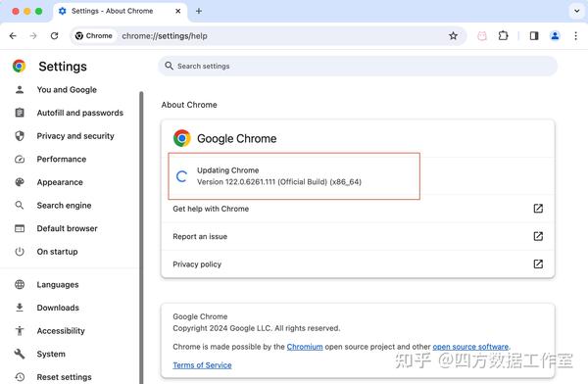Click the bookmark star icon
This screenshot has width=588, height=384.
pyautogui.click(x=453, y=36)
